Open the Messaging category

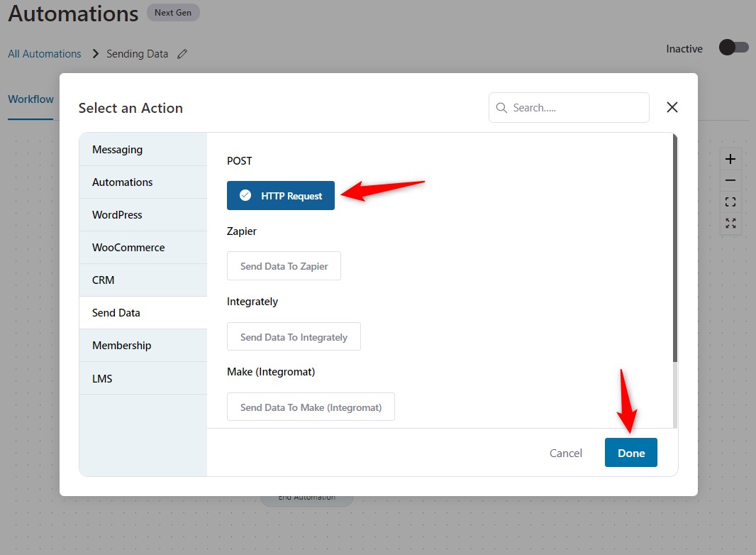click(117, 150)
